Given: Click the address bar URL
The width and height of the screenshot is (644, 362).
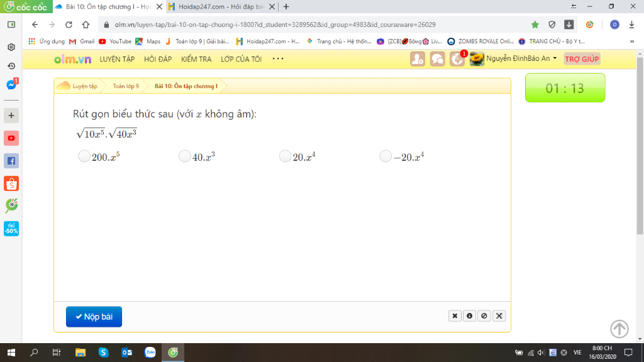Looking at the screenshot, I should (275, 25).
